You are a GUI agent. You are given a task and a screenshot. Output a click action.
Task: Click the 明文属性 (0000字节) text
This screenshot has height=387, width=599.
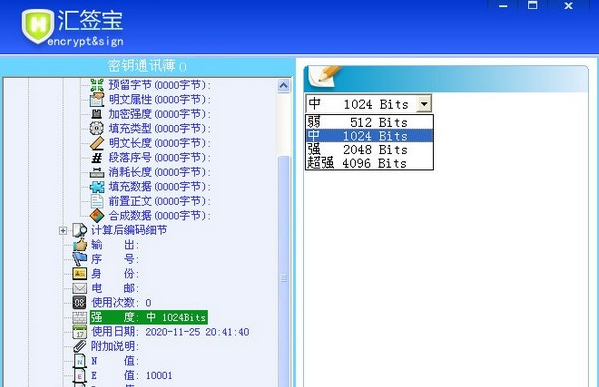coord(160,99)
